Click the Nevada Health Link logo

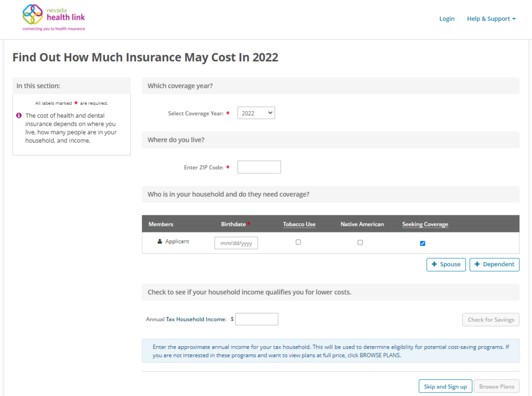point(54,18)
